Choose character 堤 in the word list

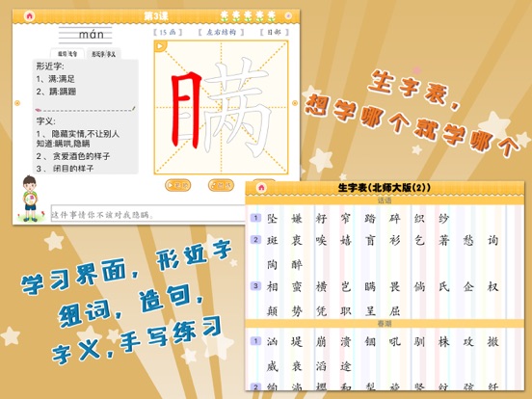click(x=297, y=341)
